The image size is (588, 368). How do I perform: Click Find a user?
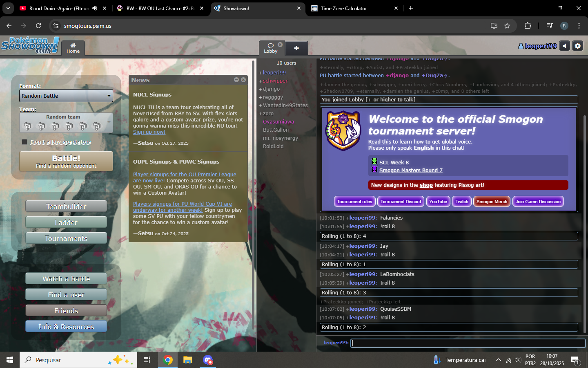66,295
